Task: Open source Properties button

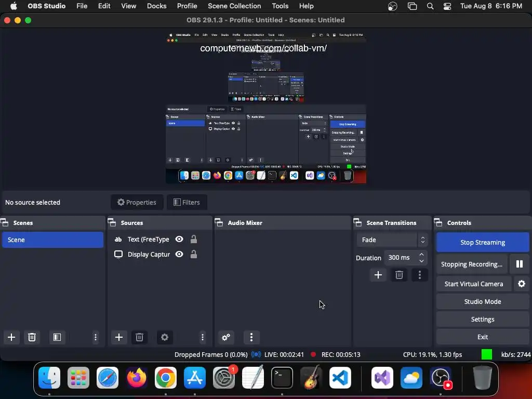Action: (x=137, y=202)
